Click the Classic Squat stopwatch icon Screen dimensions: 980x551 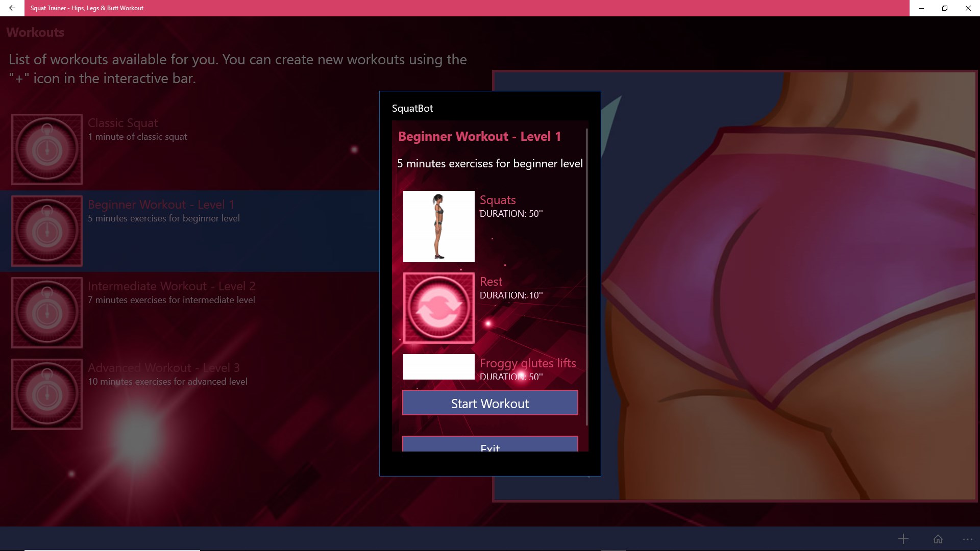pyautogui.click(x=47, y=149)
